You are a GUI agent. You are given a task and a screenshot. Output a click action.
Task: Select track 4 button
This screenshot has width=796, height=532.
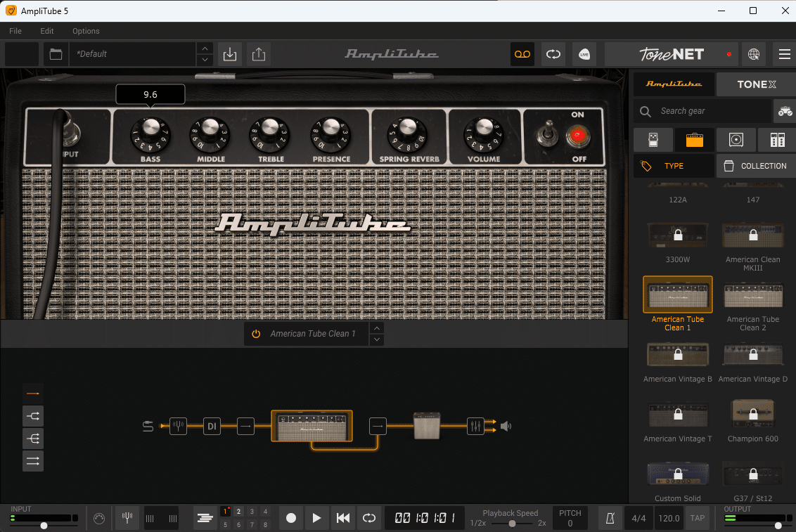coord(265,512)
